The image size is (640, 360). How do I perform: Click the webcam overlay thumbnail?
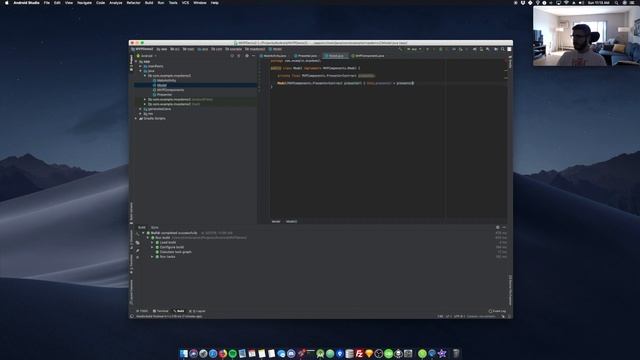coord(586,36)
